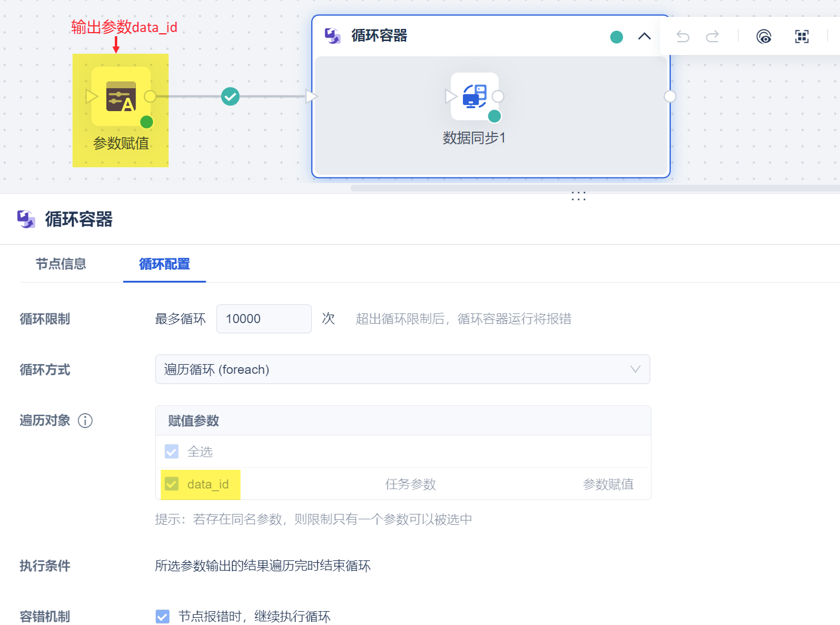Click the 超出循环限制后 hint text
840x625 pixels.
click(x=464, y=319)
